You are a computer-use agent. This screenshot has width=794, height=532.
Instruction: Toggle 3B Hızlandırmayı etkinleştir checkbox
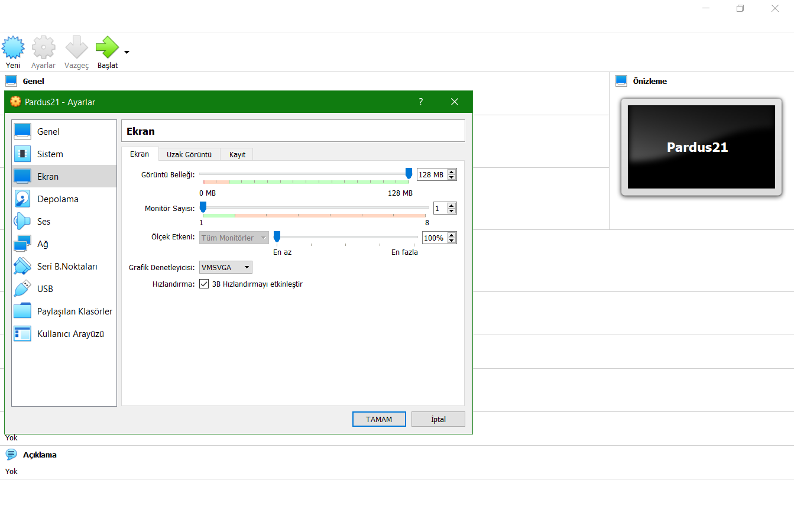tap(204, 284)
